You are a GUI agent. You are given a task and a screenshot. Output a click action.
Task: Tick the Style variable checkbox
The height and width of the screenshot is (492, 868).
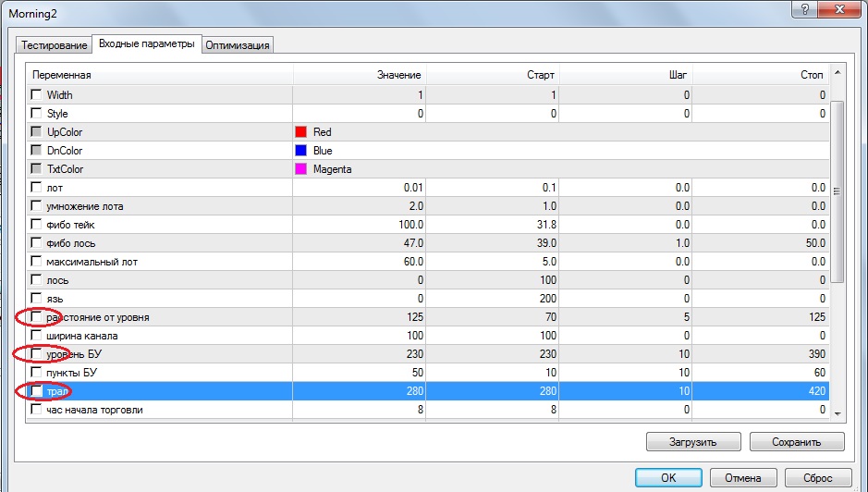tap(37, 113)
